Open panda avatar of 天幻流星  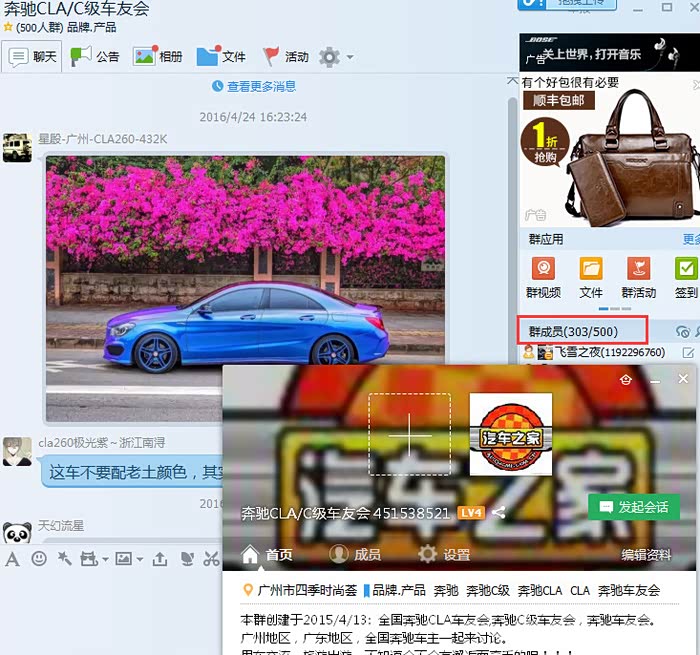17,532
